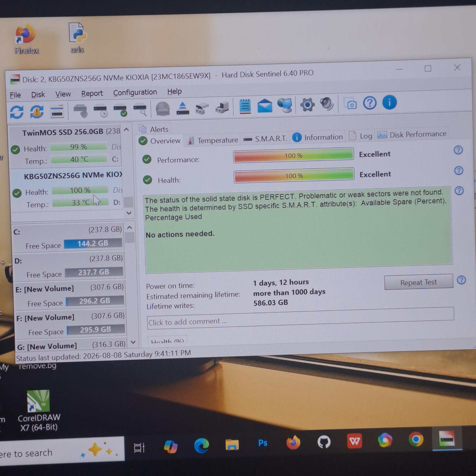Click the Performance 100 % progress bar

pos(293,155)
